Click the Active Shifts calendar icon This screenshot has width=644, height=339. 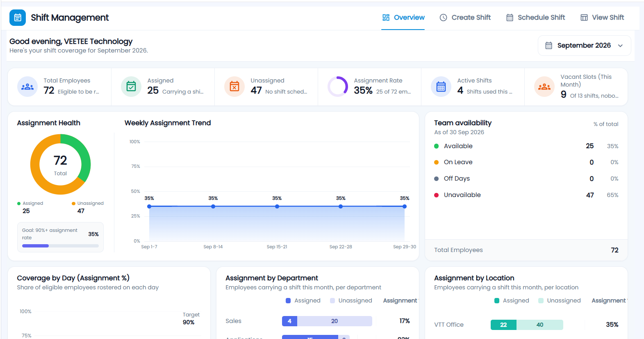pyautogui.click(x=441, y=87)
